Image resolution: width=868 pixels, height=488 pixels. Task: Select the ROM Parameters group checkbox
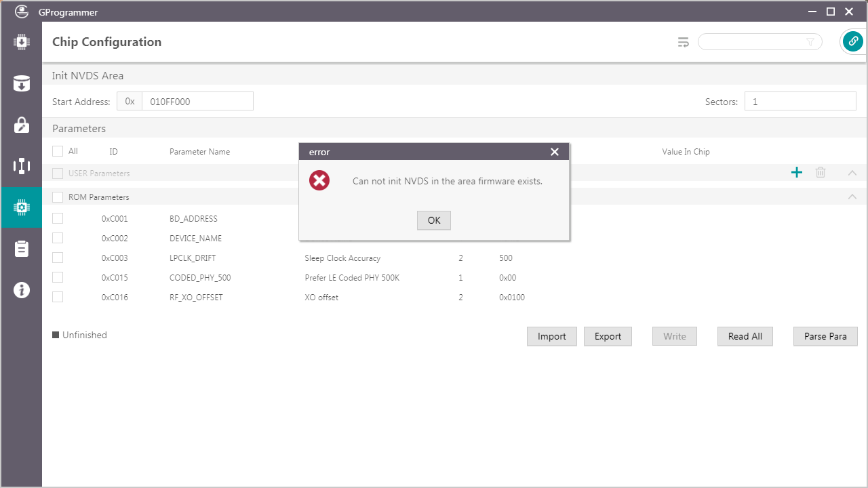tap(58, 197)
